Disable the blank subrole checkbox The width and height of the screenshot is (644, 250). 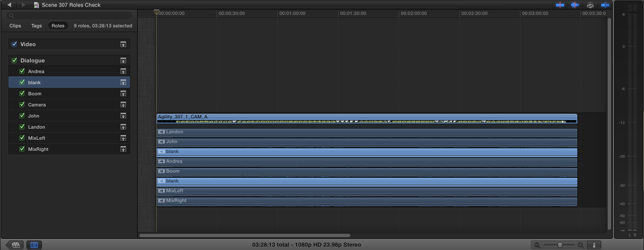22,82
